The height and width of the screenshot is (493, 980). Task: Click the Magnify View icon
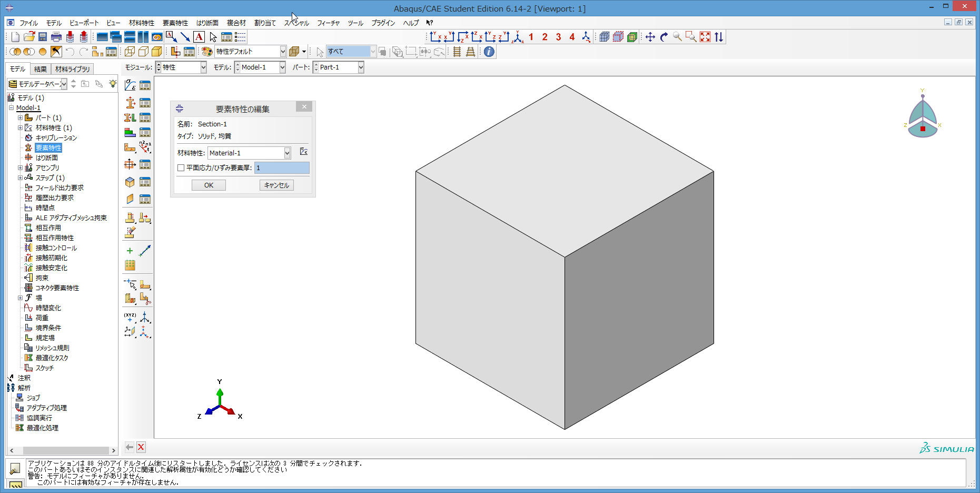click(678, 37)
